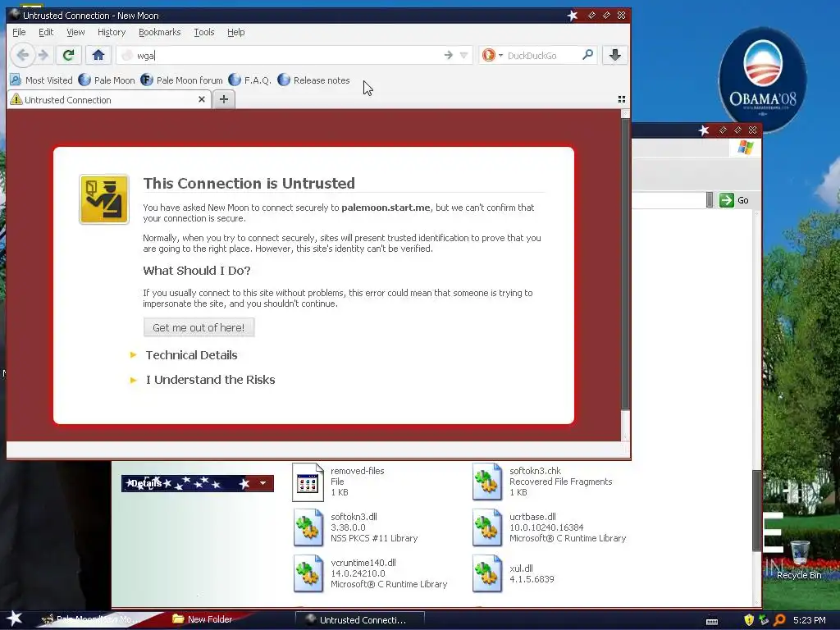Click the green network tray icon
This screenshot has height=630, width=840.
point(764,620)
